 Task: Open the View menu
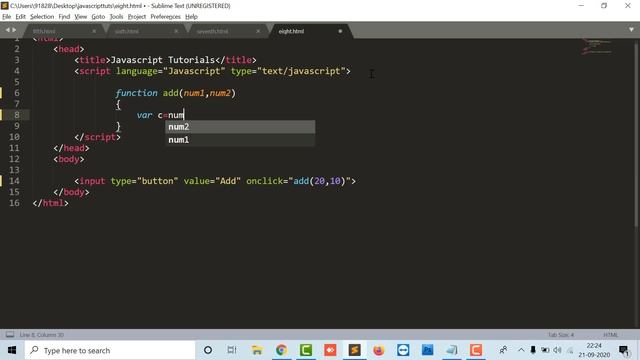coord(80,17)
